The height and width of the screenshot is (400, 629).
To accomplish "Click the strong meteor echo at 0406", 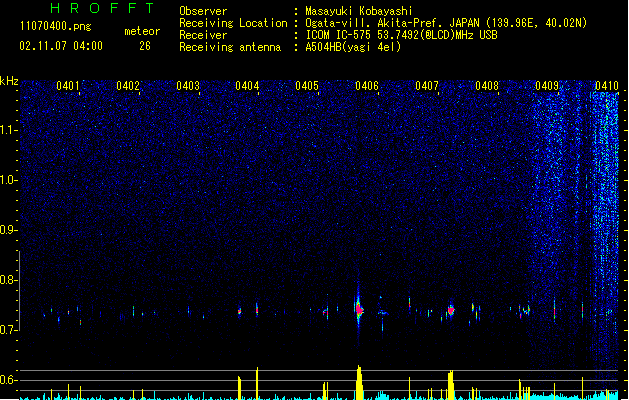I will (359, 310).
